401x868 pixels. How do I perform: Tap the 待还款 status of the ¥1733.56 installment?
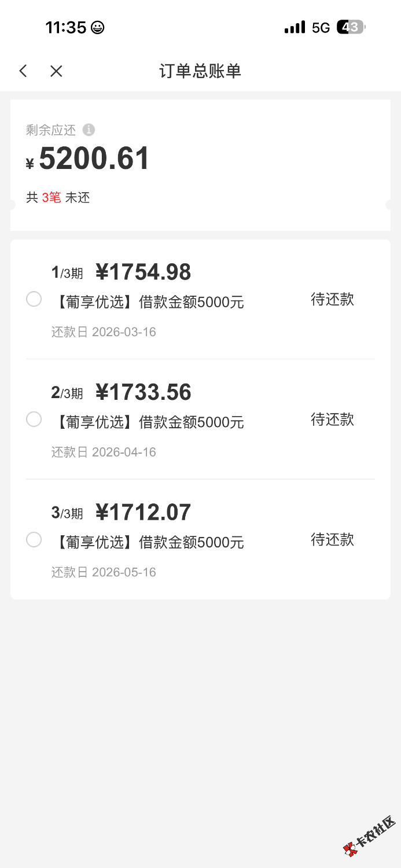coord(332,420)
